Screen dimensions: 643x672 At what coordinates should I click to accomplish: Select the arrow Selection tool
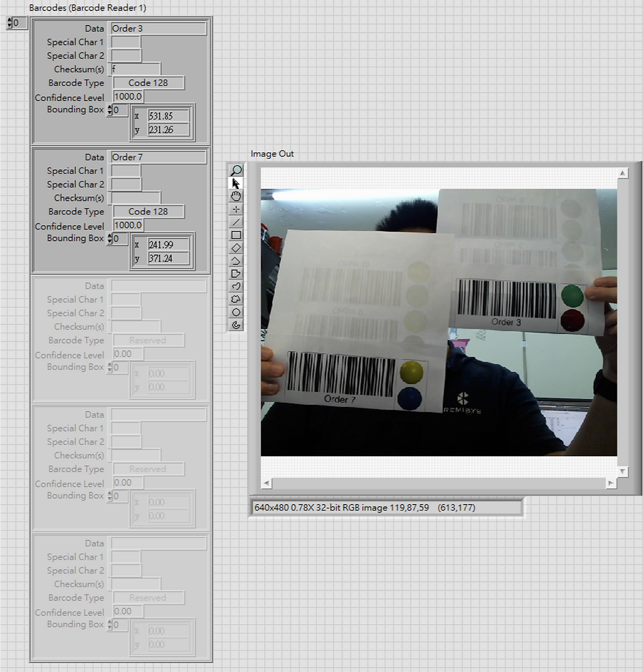(x=236, y=184)
